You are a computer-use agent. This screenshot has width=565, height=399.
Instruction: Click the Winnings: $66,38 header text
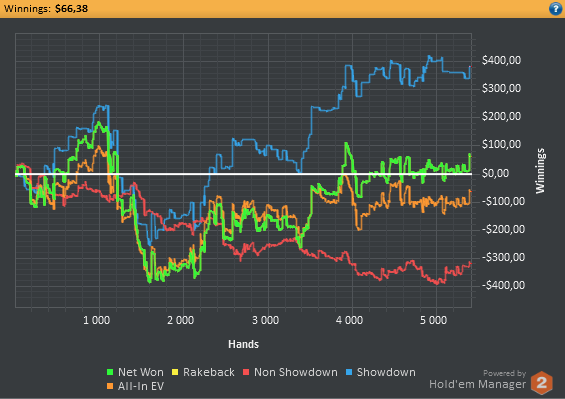[x=46, y=9]
